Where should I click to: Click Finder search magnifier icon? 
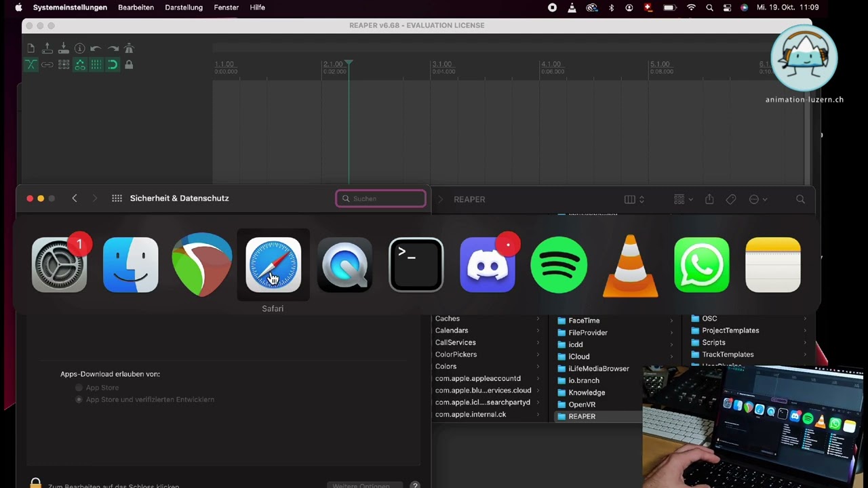click(x=800, y=199)
